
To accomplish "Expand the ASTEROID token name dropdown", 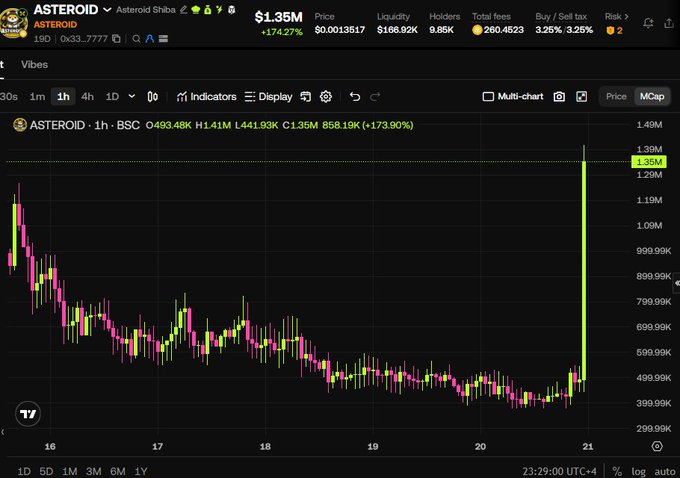I will 107,10.
